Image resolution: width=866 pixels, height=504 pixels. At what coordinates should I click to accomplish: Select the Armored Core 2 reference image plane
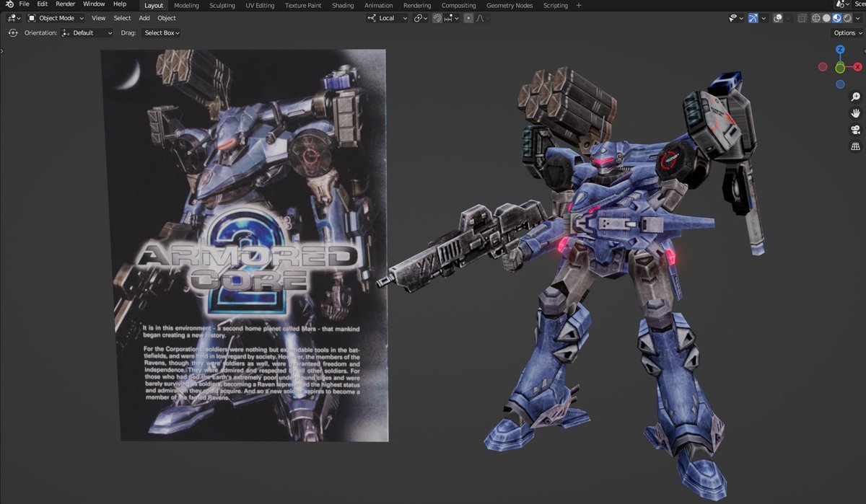pos(245,245)
